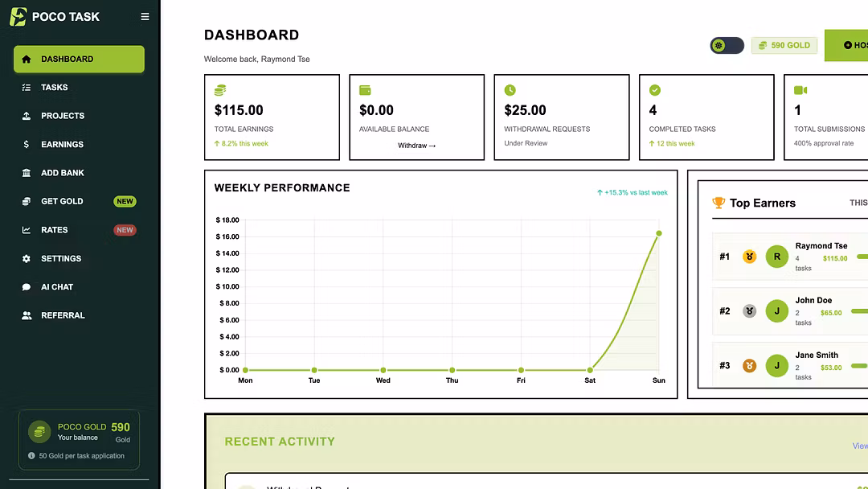Click the Sun data point on chart
The height and width of the screenshot is (489, 868).
[659, 233]
